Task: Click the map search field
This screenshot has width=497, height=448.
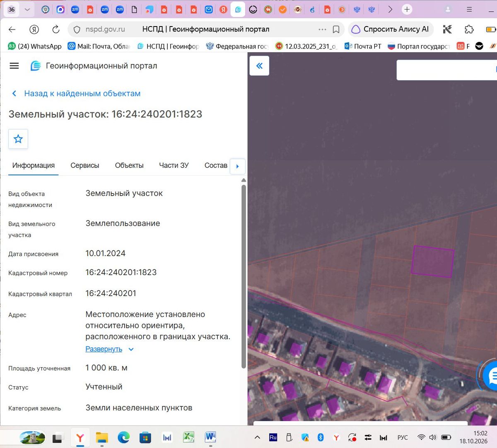Action: tap(446, 70)
